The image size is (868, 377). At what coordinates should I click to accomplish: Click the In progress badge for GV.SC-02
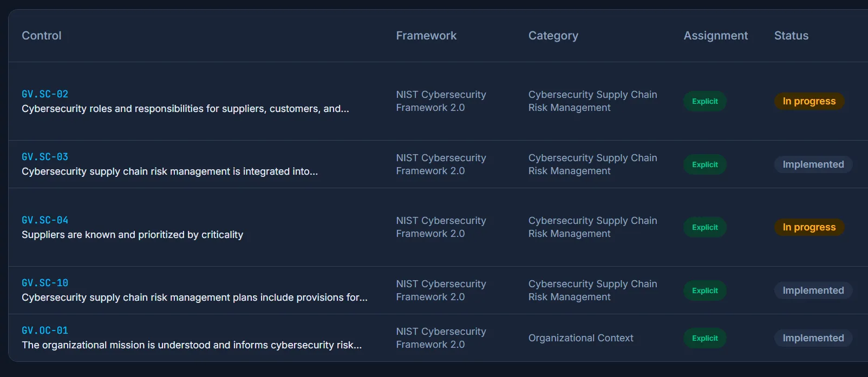point(809,101)
